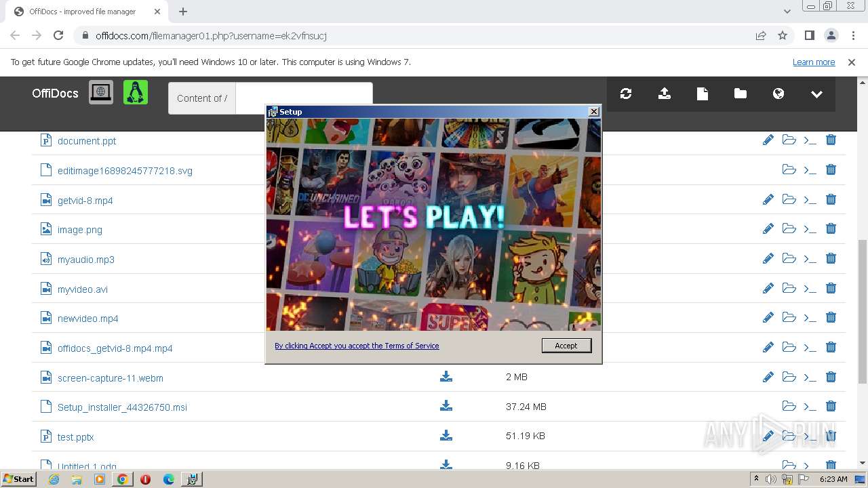
Task: Show hidden system tray icons
Action: point(756,479)
